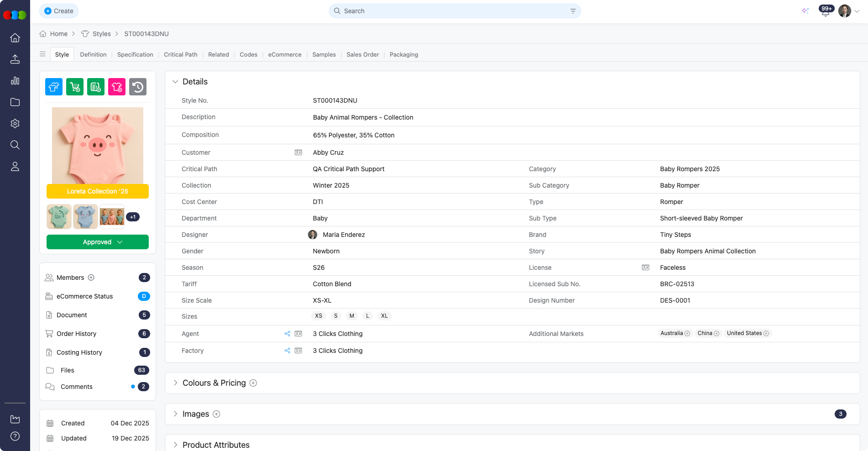868x451 pixels.
Task: Open the eCommerce tab
Action: click(285, 54)
